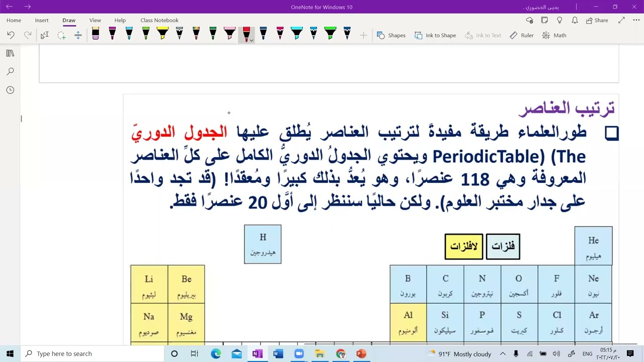Go forward using title bar arrow
The image size is (644, 362).
[x=28, y=7]
